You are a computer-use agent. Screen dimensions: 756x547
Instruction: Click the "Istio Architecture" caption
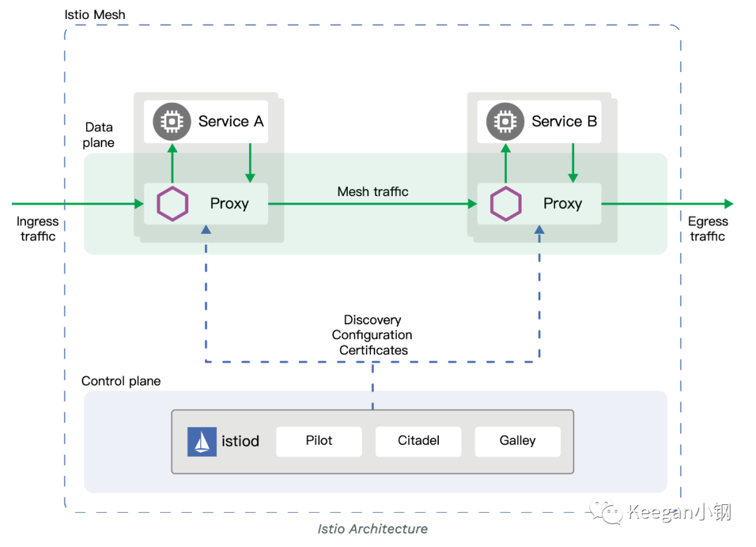[x=372, y=529]
